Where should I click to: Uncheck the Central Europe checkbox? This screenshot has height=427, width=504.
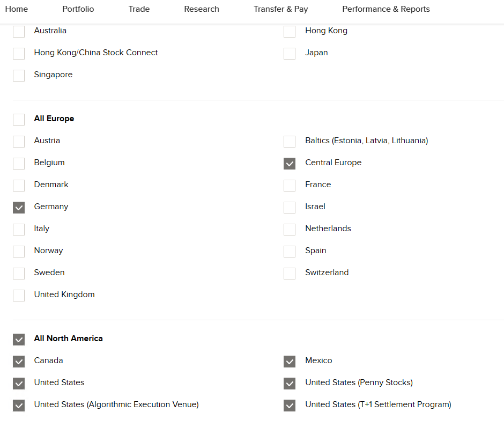coord(290,163)
